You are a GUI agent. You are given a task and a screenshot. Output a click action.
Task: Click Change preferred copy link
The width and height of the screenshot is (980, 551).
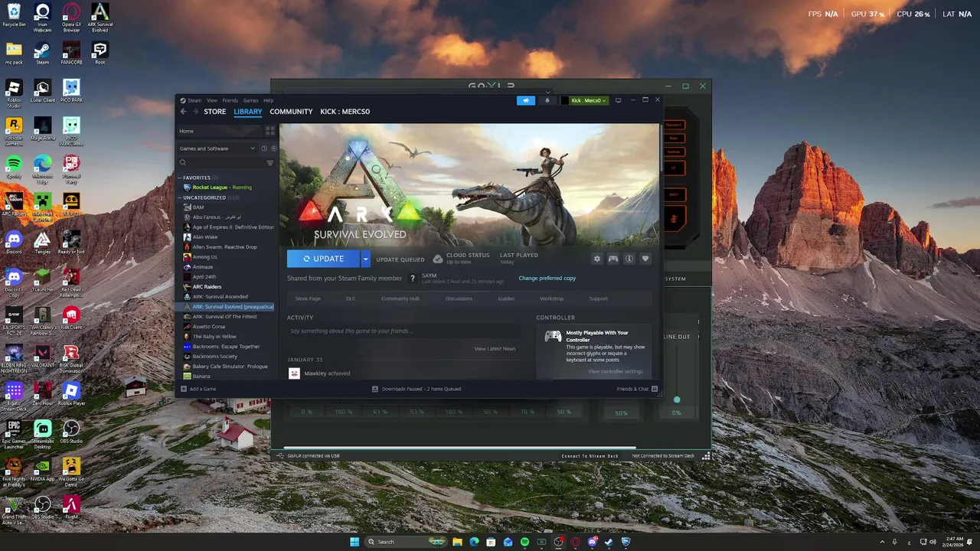547,279
